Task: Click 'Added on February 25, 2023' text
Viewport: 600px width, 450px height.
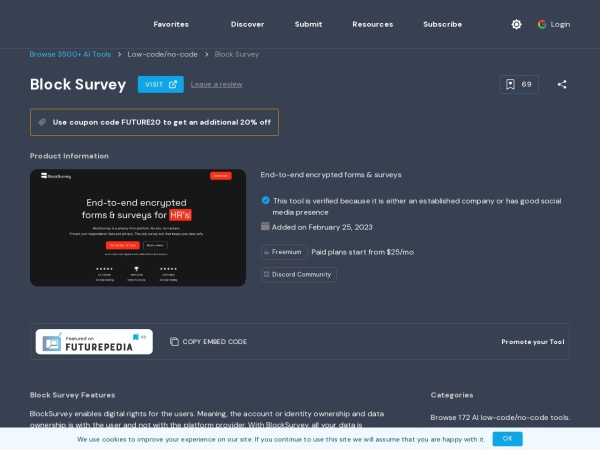Action: click(322, 227)
